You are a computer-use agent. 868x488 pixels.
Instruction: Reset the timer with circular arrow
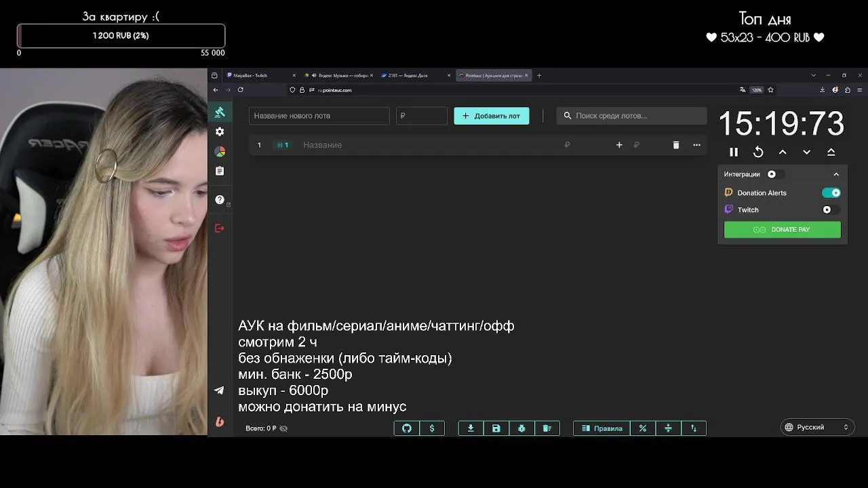click(x=758, y=152)
